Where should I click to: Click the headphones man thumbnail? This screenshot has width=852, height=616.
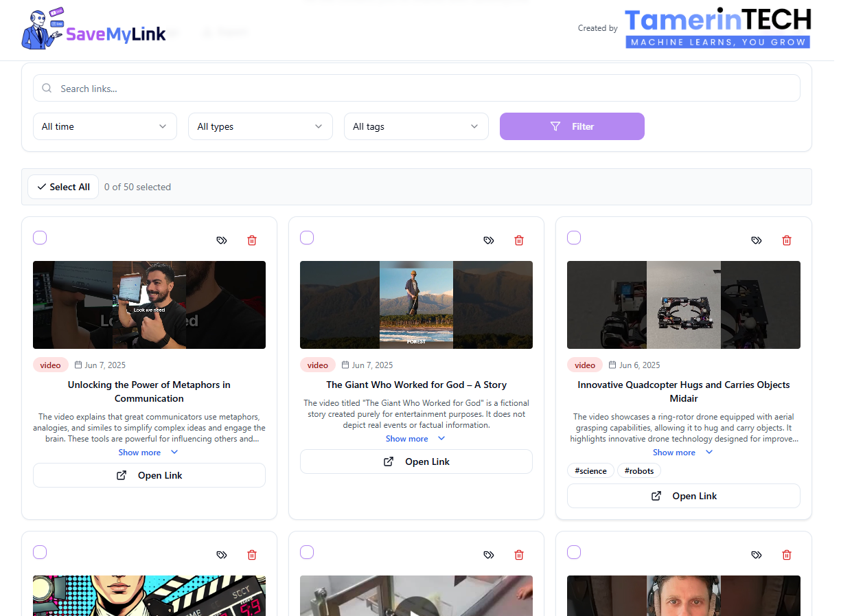click(x=684, y=595)
